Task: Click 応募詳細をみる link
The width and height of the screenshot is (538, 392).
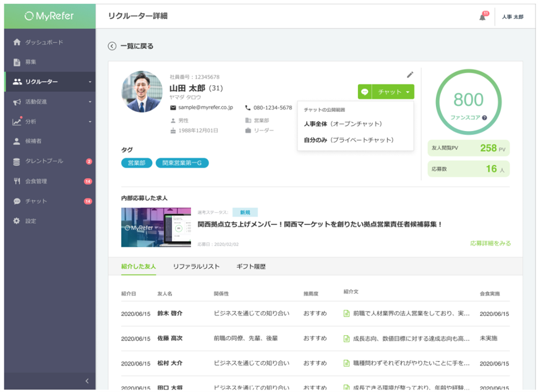Action: pos(490,243)
